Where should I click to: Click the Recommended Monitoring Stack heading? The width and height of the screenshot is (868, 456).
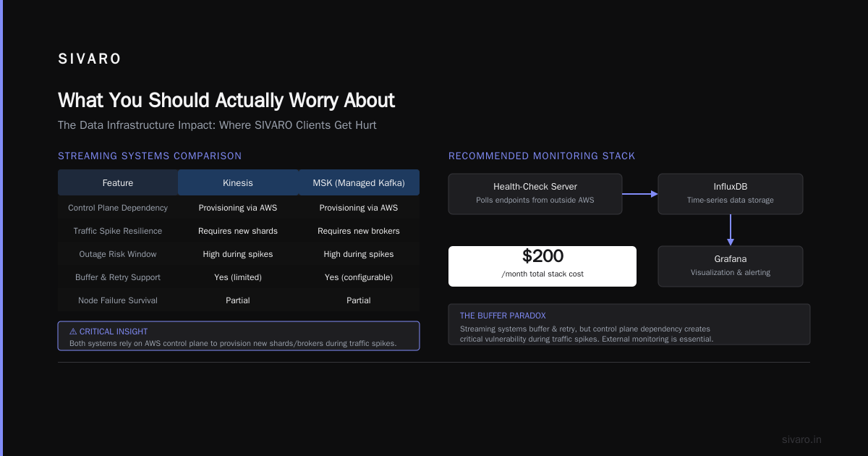[542, 156]
